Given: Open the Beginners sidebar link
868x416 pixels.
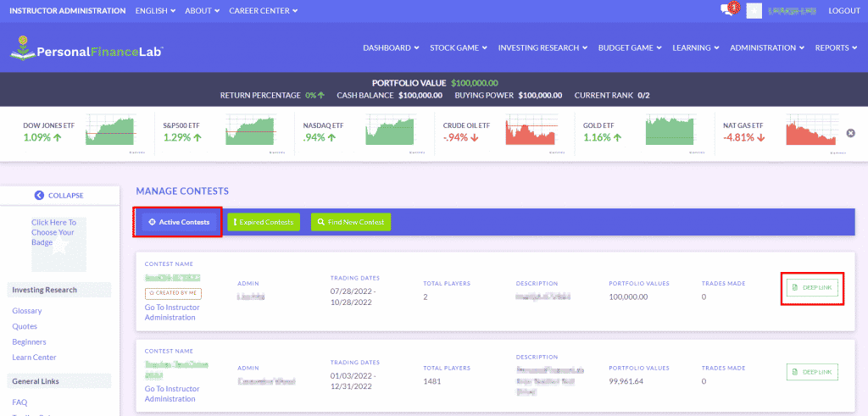Looking at the screenshot, I should (30, 342).
